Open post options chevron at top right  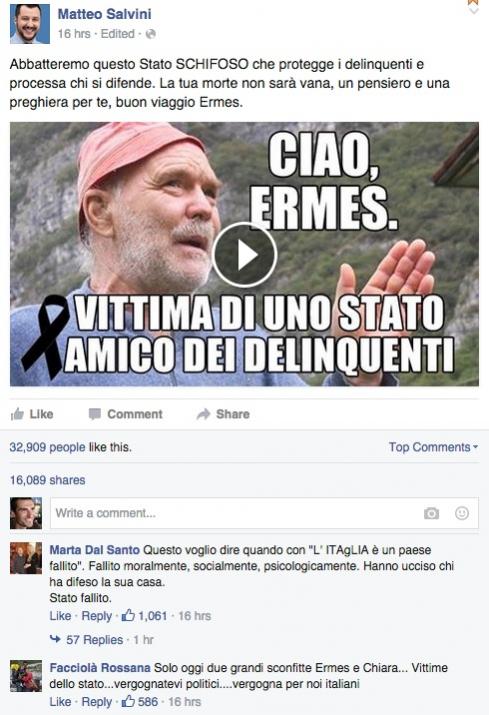coord(473,6)
